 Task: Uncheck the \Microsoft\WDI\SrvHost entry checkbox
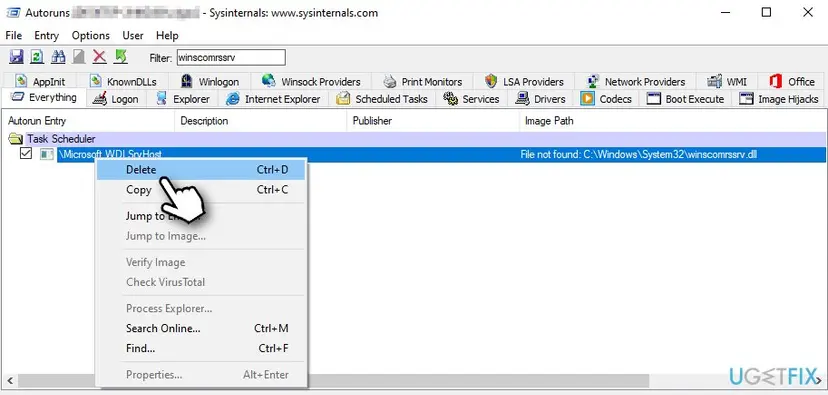click(x=26, y=154)
